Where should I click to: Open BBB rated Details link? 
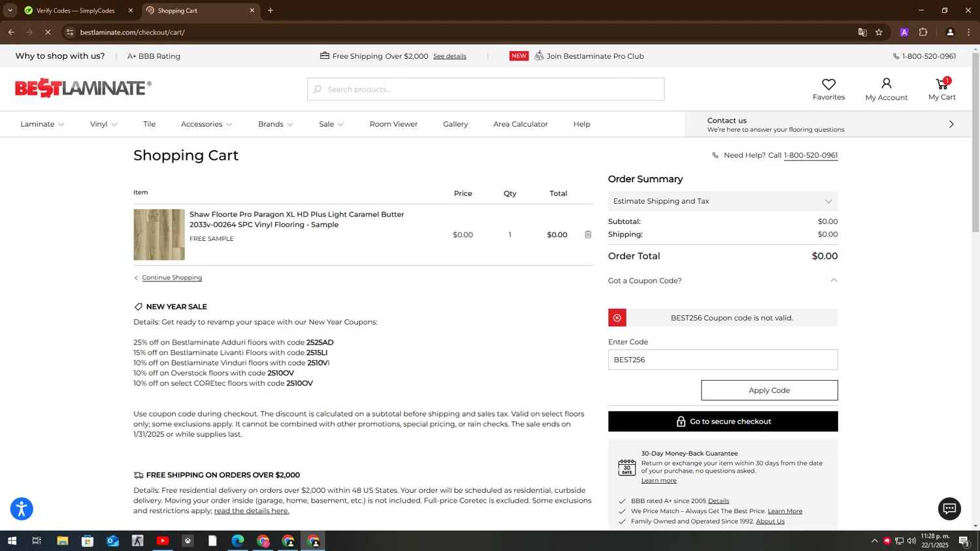719,501
